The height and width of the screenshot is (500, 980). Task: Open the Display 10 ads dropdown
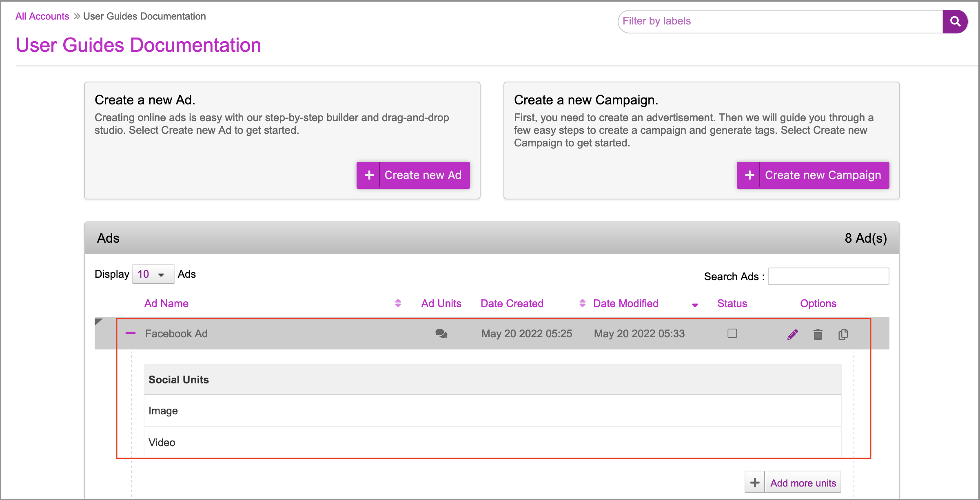point(153,274)
